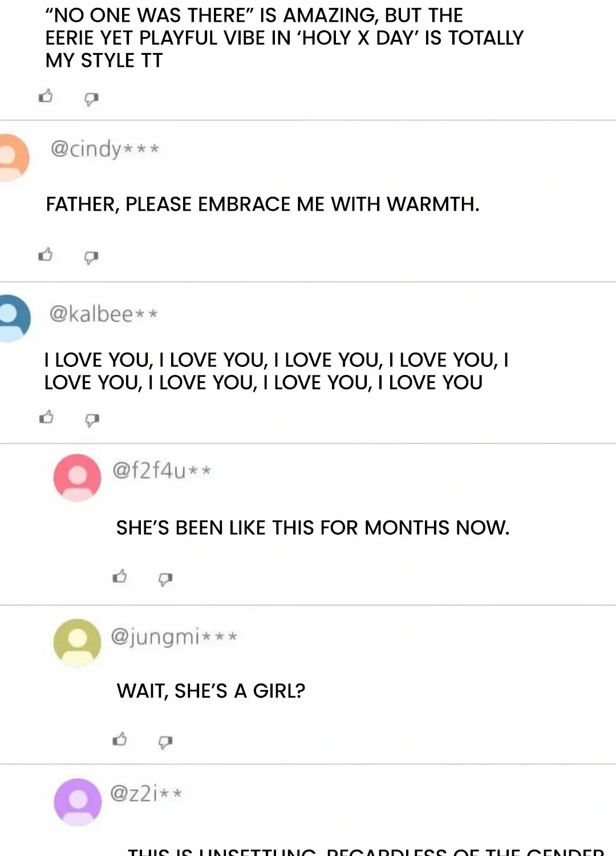Screen dimensions: 616x856
Task: Open @f2f4u** username link
Action: pyautogui.click(x=162, y=470)
